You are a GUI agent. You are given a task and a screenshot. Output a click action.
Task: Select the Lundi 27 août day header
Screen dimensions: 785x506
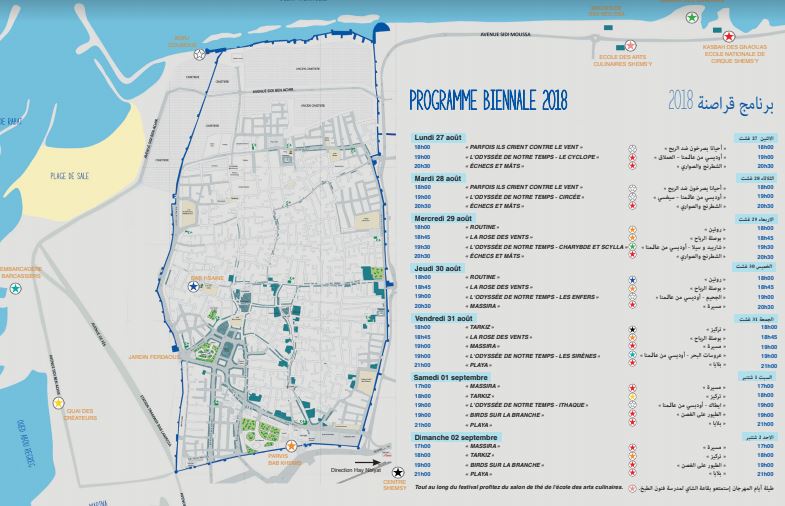pos(441,137)
